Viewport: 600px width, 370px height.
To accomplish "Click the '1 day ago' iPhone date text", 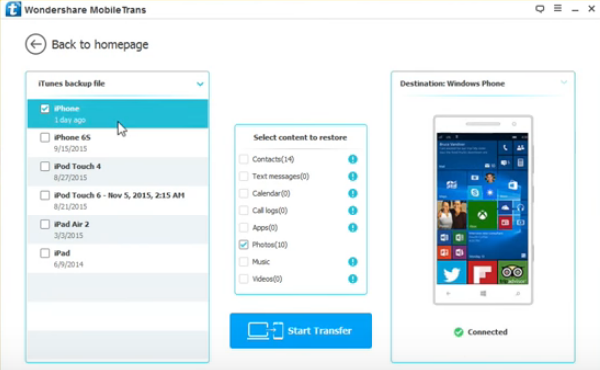I will coord(70,120).
